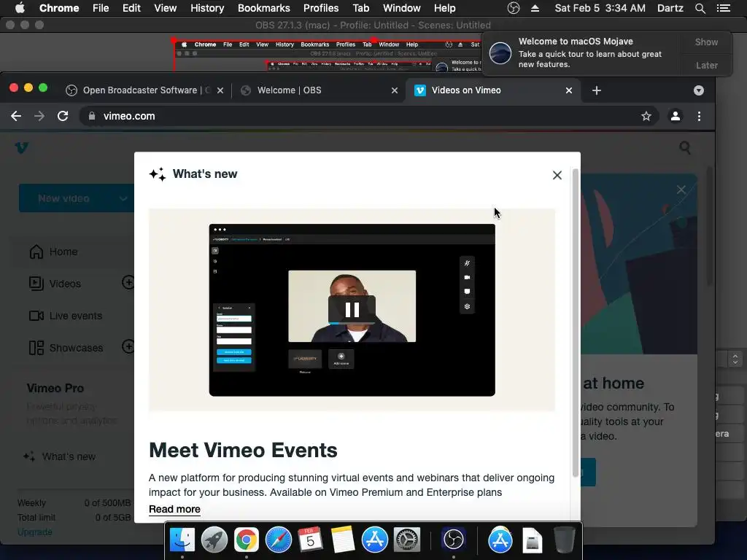Open Spotlight search in menu bar

click(700, 8)
